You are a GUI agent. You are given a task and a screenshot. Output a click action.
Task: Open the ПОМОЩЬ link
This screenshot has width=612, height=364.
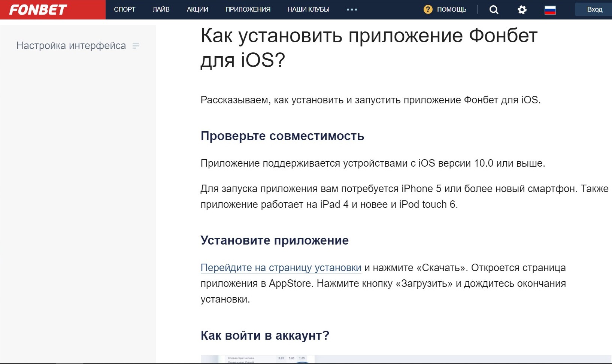pyautogui.click(x=452, y=9)
